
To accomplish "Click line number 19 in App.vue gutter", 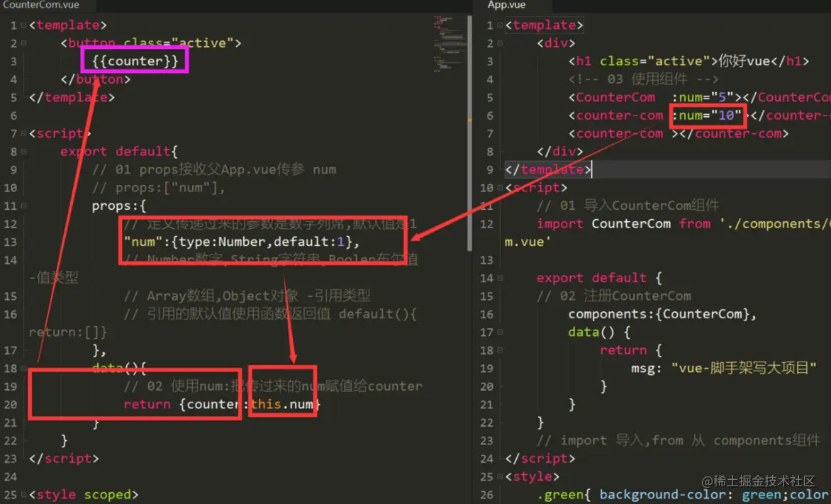I will [x=486, y=369].
